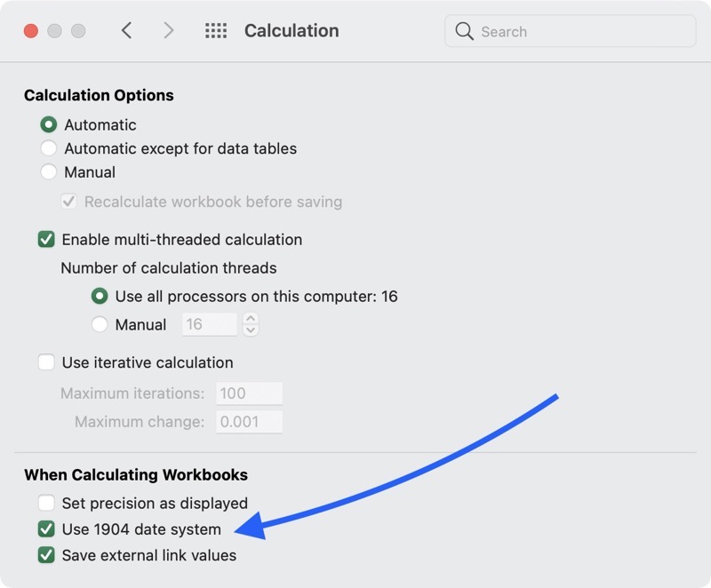Click the manual thread count field
This screenshot has width=711, height=588.
point(209,325)
